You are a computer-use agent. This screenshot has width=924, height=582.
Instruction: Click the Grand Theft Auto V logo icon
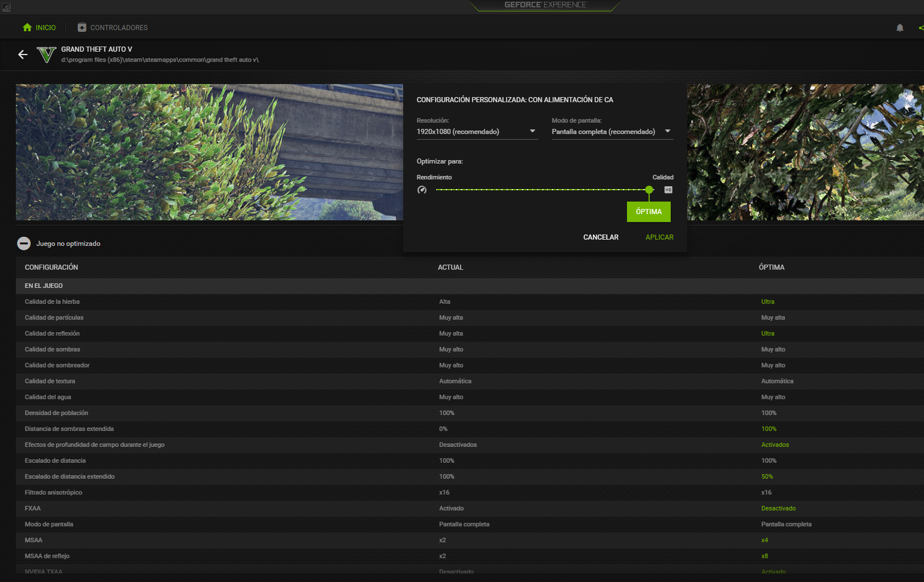point(46,55)
